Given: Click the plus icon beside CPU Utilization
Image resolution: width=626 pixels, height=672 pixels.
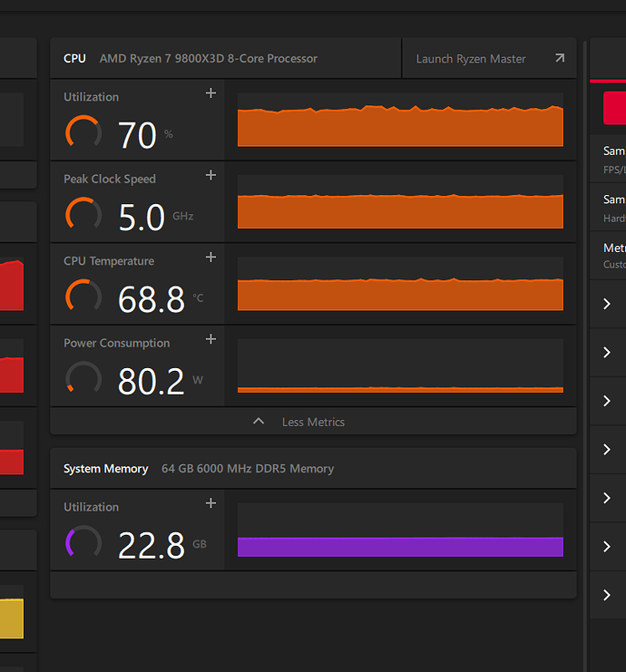Looking at the screenshot, I should (x=210, y=93).
